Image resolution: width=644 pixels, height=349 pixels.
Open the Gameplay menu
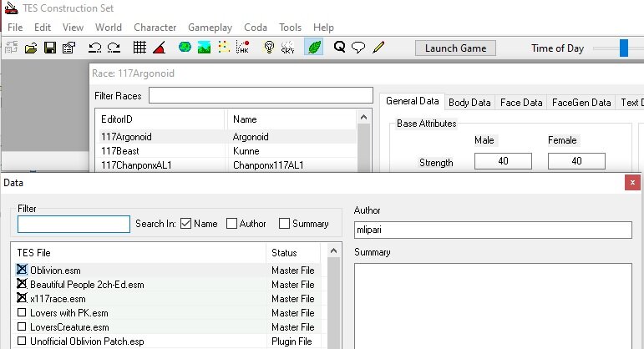pos(210,28)
